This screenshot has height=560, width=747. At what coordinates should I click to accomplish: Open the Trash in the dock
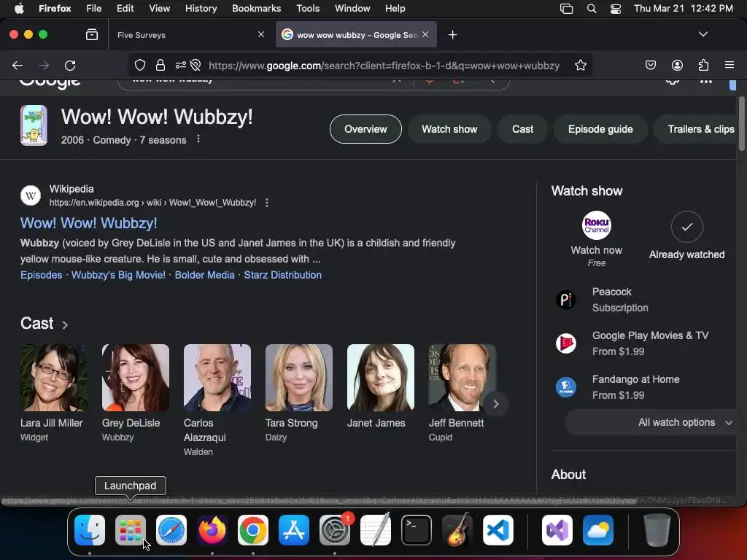[657, 530]
